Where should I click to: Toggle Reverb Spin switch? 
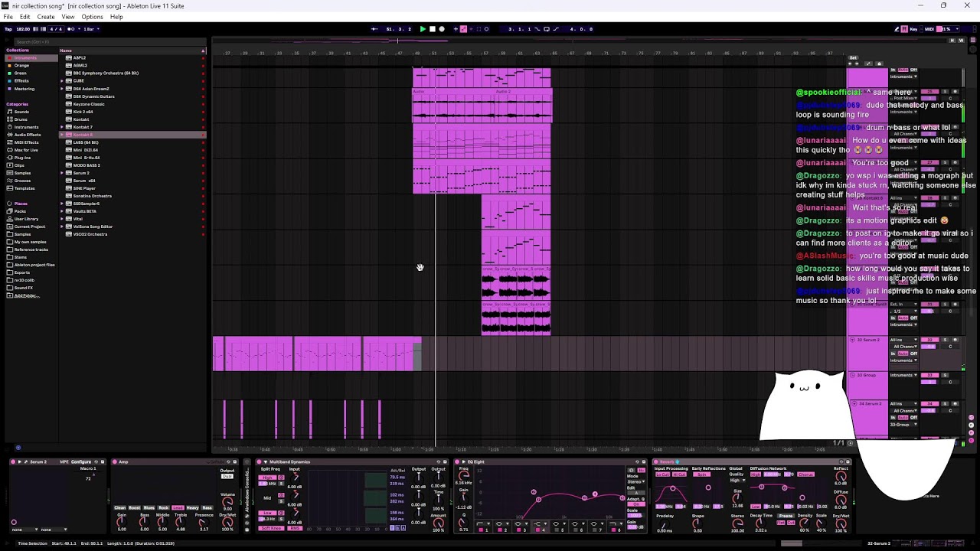[x=702, y=474]
